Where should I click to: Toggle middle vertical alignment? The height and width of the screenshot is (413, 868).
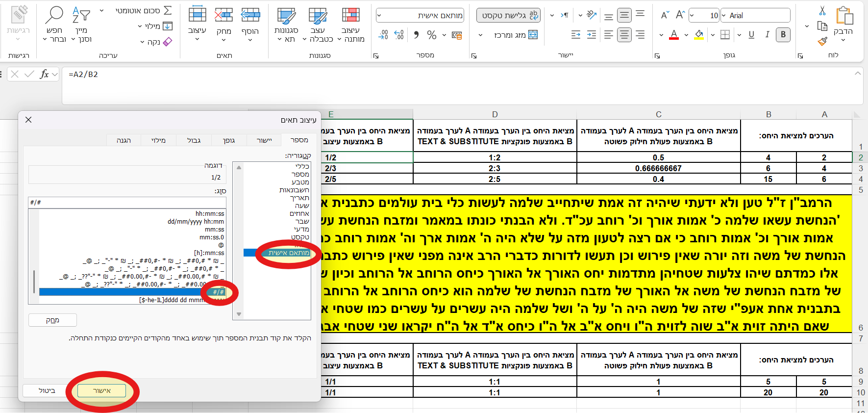click(x=624, y=15)
